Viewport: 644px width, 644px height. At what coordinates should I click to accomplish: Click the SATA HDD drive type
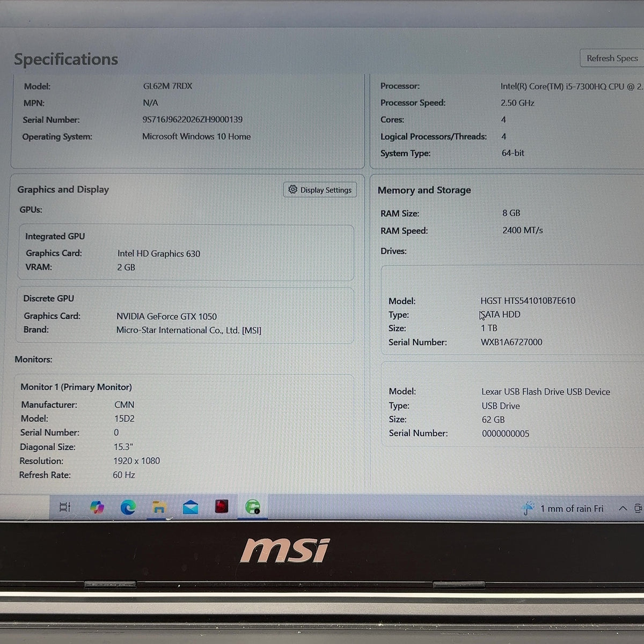tap(500, 314)
